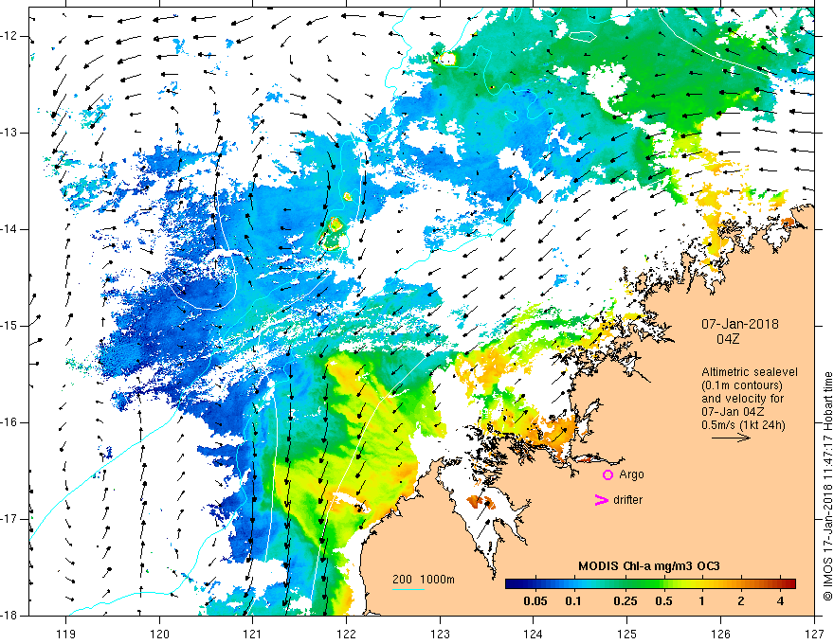The height and width of the screenshot is (644, 834).
Task: Click longitude axis label 124
Action: point(534,634)
